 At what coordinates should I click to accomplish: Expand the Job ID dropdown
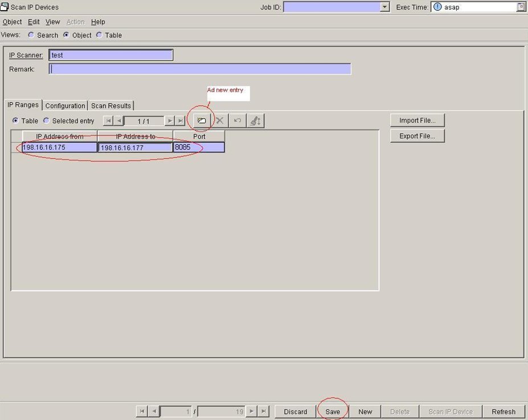384,7
